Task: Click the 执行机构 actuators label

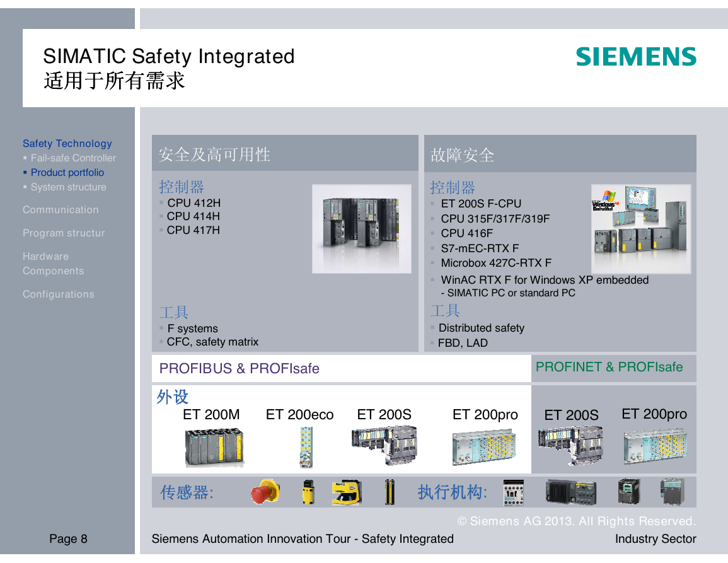Action: click(x=452, y=492)
